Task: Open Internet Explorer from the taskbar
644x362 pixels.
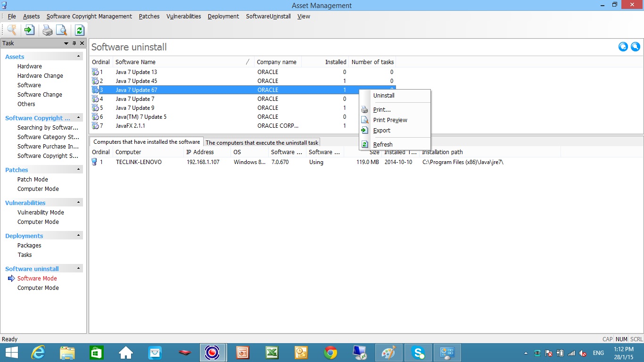Action: 39,353
